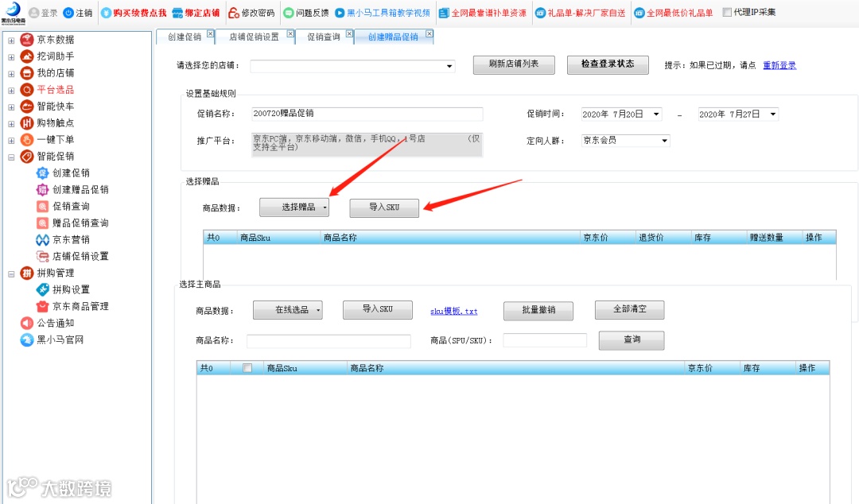Click the 批量撤销 button

tap(538, 310)
